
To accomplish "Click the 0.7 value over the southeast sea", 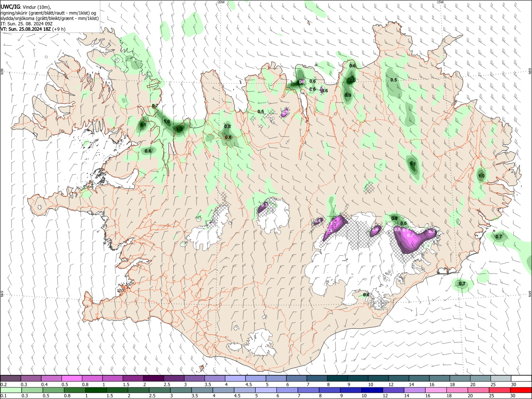I will (462, 284).
